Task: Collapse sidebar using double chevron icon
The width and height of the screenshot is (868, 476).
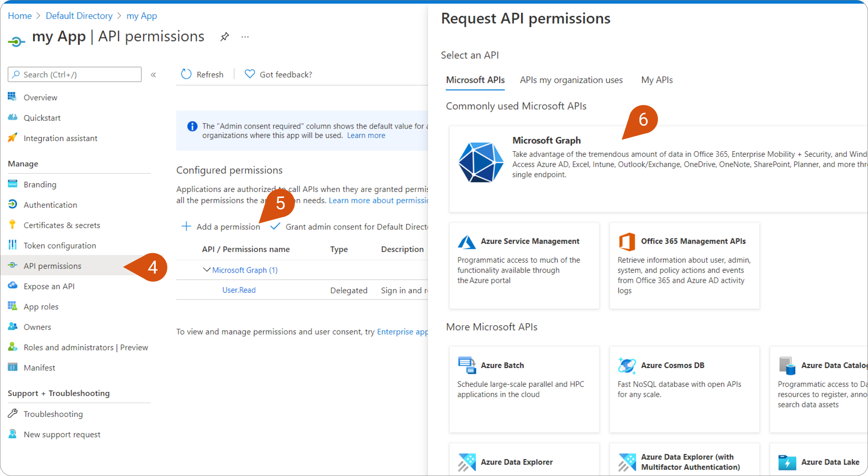Action: 153,75
